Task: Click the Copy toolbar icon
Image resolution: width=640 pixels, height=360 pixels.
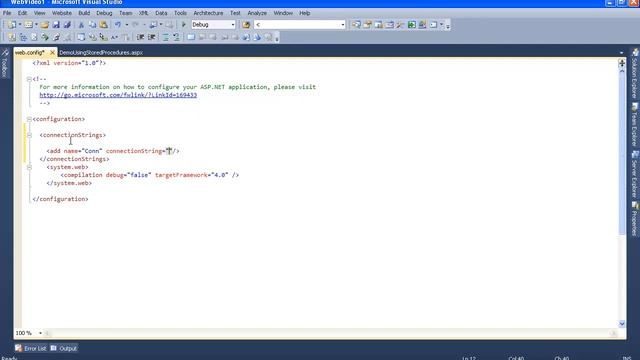Action: point(92,25)
